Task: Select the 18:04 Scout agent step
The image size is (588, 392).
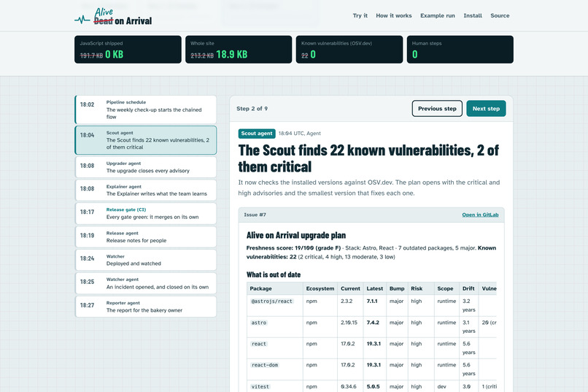Action: (146, 140)
